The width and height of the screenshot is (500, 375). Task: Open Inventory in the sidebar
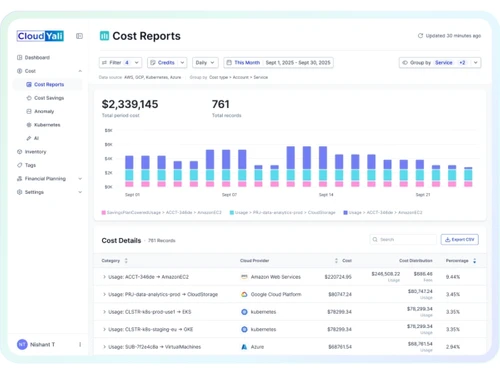click(x=35, y=152)
